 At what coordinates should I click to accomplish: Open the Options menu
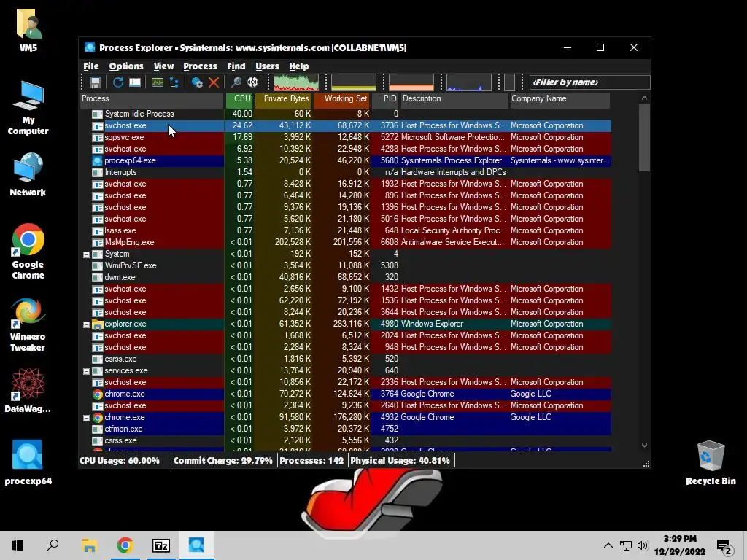point(126,66)
